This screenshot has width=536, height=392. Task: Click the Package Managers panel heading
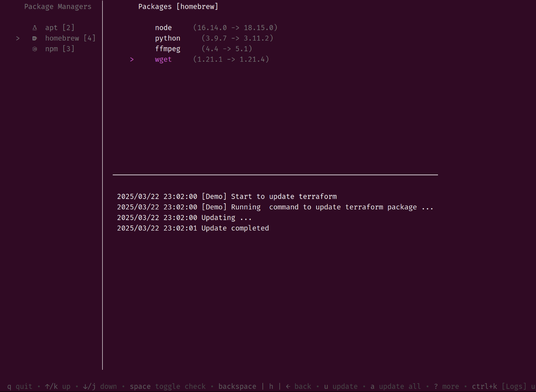pyautogui.click(x=58, y=7)
